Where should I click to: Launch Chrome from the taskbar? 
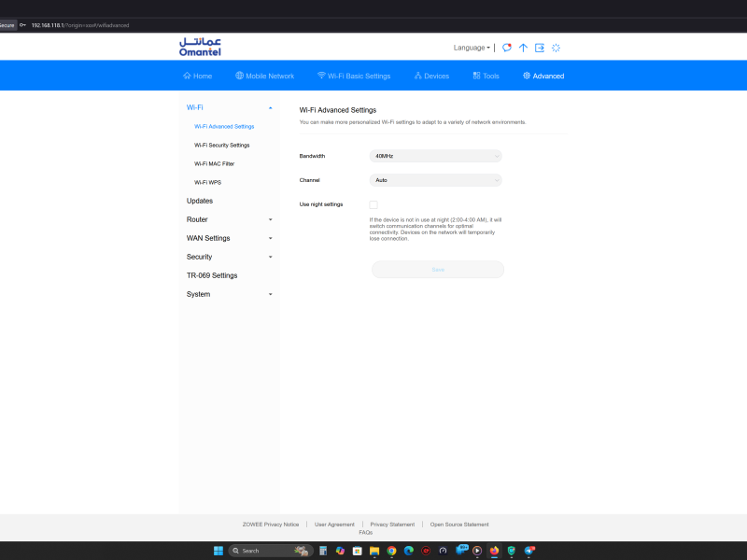[392, 550]
